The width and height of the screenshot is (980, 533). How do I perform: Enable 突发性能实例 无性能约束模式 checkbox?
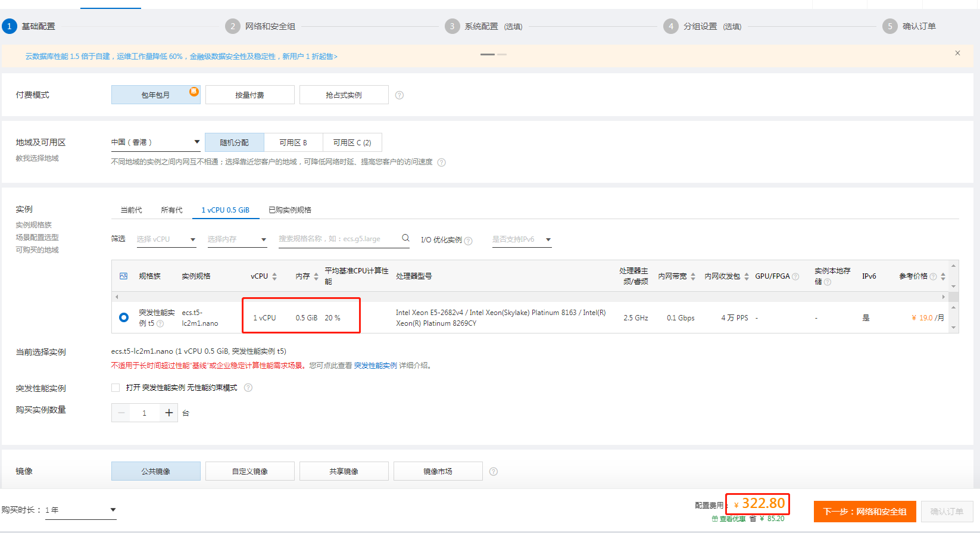116,388
